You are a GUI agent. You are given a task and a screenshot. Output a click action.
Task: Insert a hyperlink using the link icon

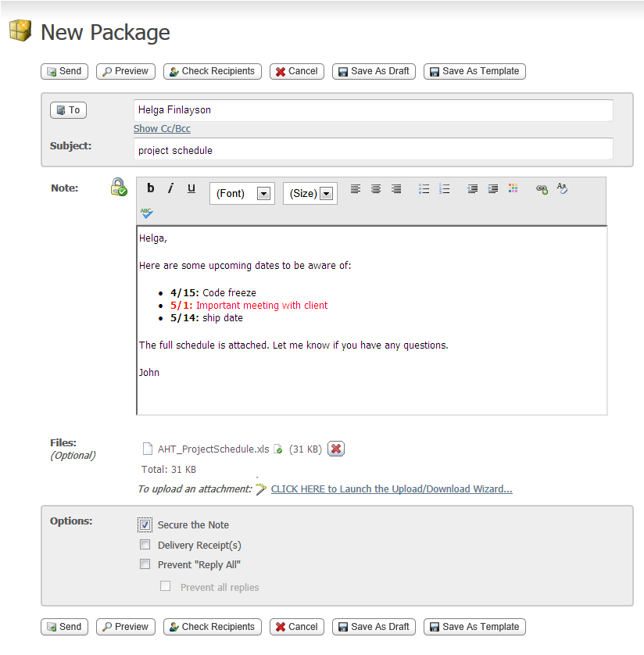(542, 188)
